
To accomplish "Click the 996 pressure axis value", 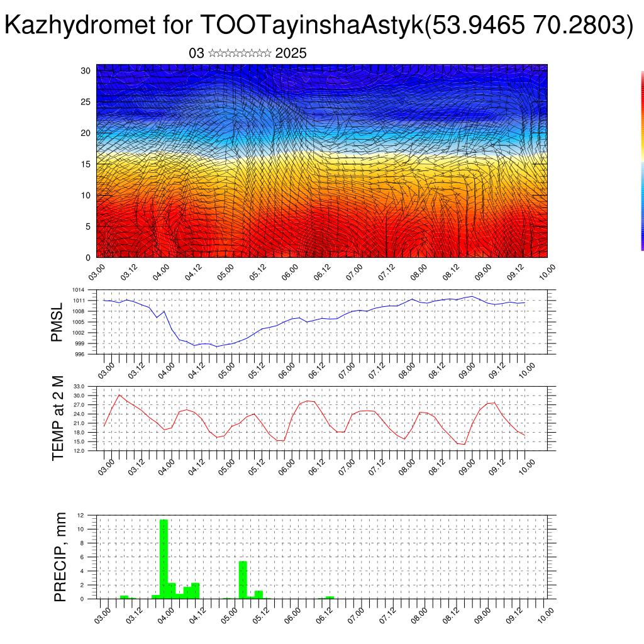I will click(x=80, y=354).
